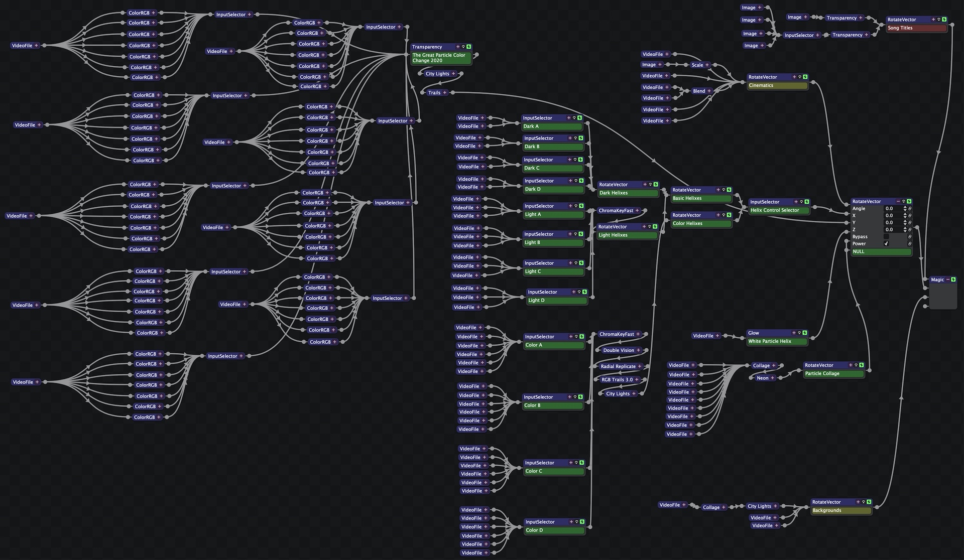Click the eye icon on Dark B node

point(575,138)
